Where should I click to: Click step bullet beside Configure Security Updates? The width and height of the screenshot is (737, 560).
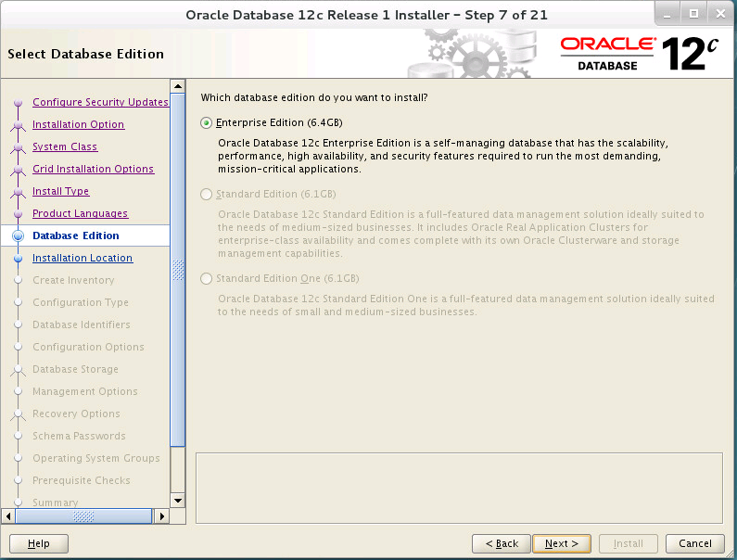18,103
